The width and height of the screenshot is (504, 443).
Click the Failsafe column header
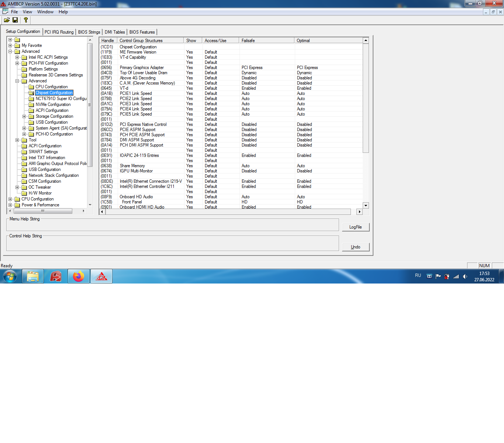267,41
